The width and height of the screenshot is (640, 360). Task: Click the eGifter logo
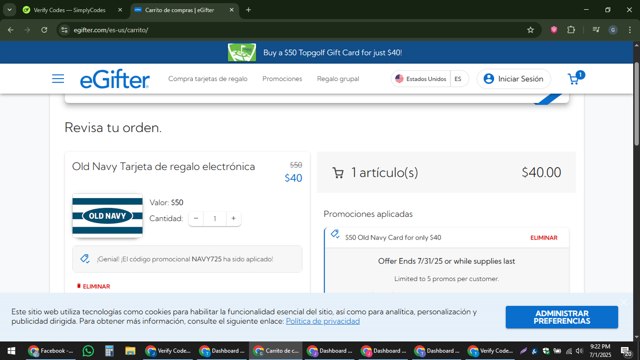[x=115, y=79]
